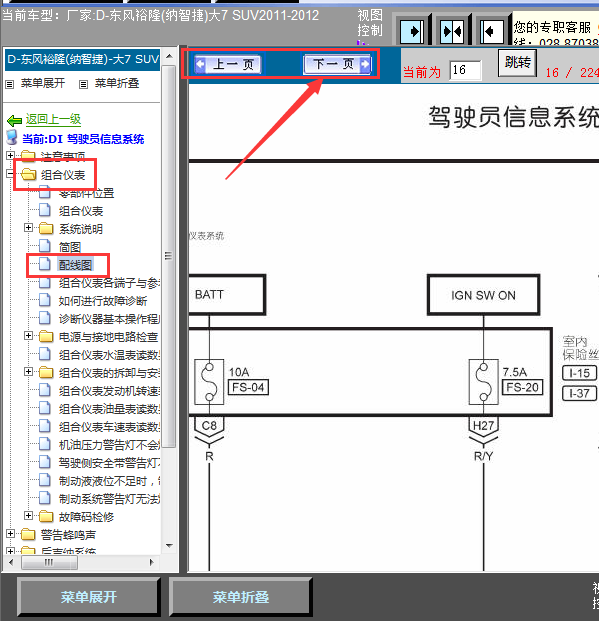
Task: Click the I-15 connector reference box
Action: pyautogui.click(x=579, y=373)
